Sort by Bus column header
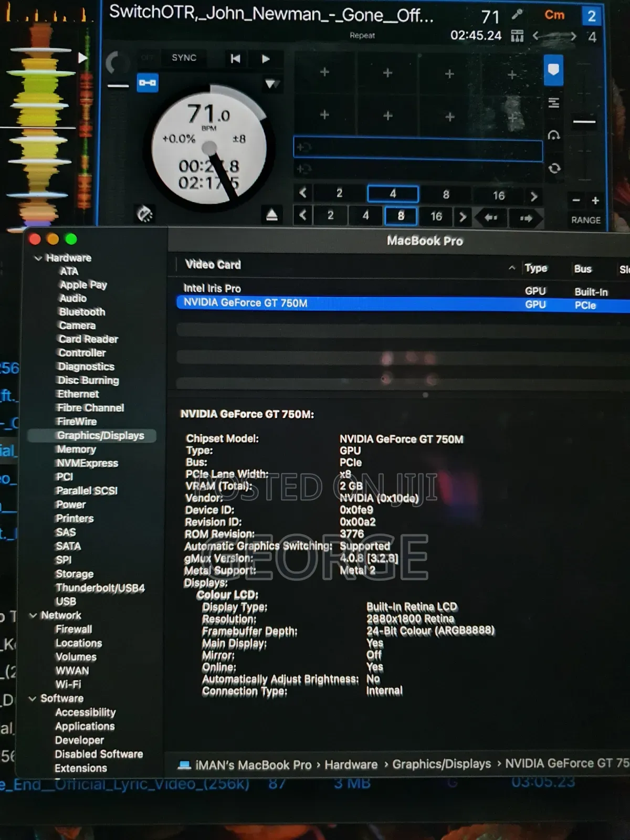The image size is (630, 840). (583, 269)
